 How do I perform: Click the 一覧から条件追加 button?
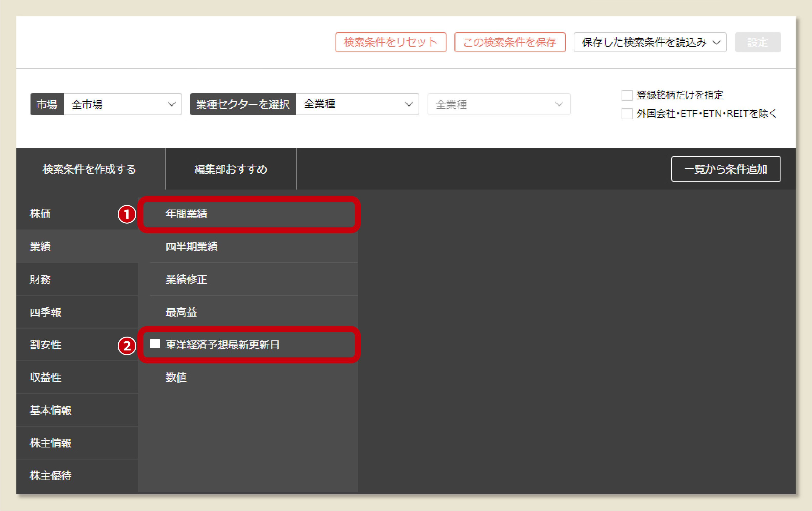point(726,169)
